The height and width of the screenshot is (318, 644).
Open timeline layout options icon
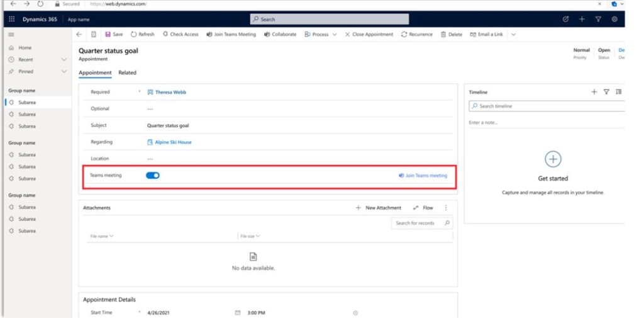pos(619,92)
